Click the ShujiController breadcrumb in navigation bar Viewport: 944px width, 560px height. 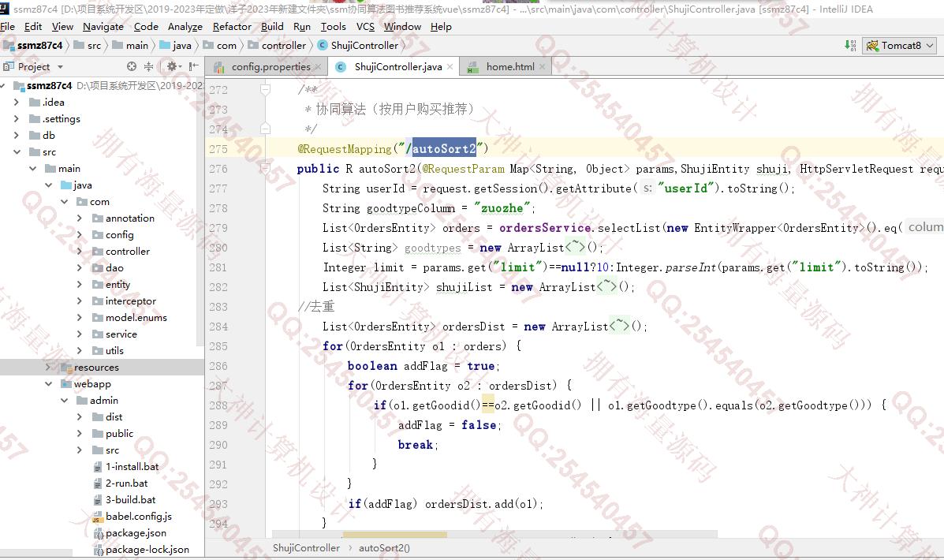[x=357, y=45]
